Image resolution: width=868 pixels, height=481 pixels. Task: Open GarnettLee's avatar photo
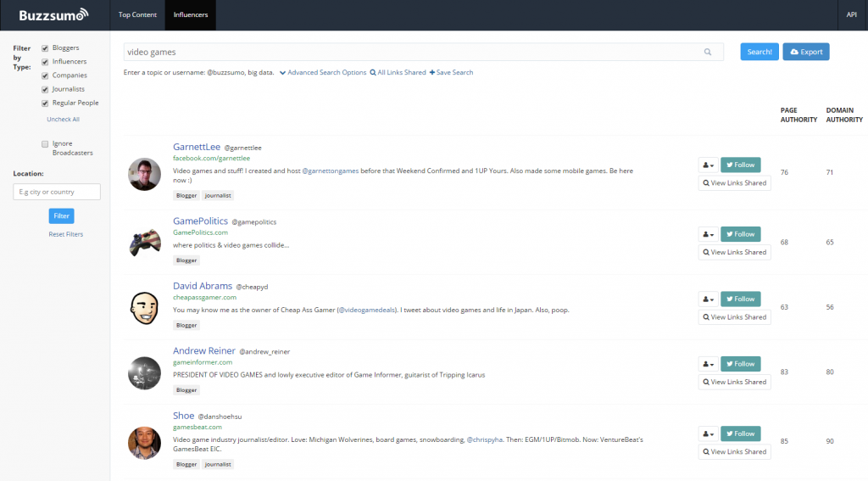tap(144, 174)
